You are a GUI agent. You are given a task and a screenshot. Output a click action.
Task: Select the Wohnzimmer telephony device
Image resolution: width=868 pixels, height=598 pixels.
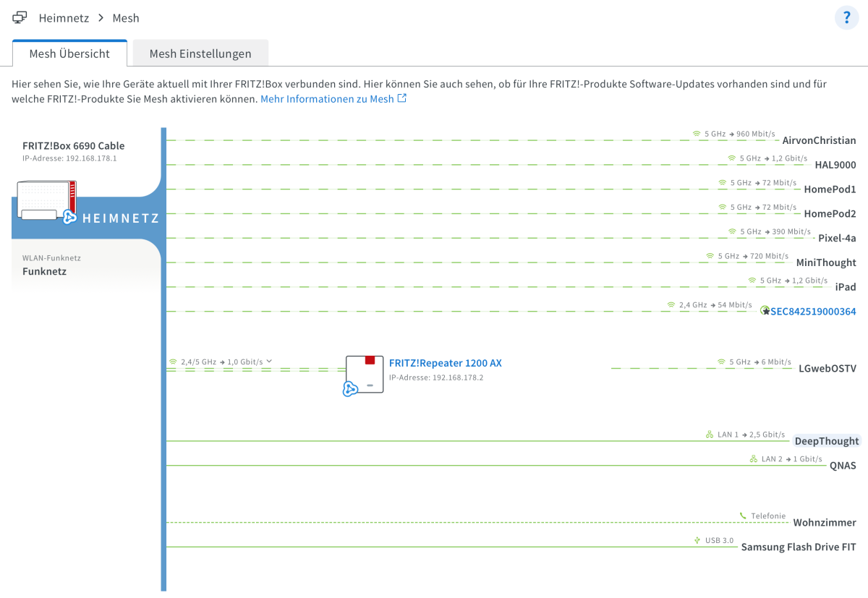pyautogui.click(x=825, y=523)
